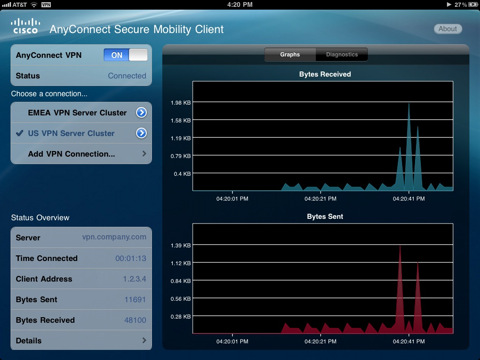This screenshot has height=360, width=480.
Task: Click the vpn.company.com server value
Action: pyautogui.click(x=114, y=237)
